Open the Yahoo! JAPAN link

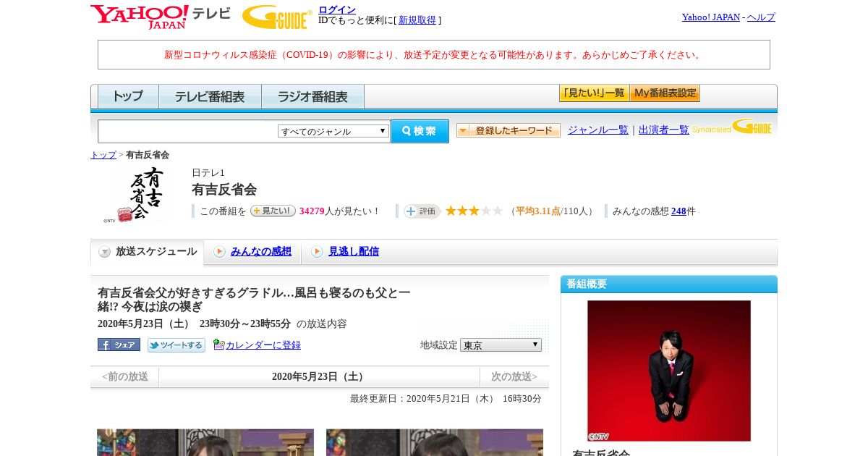click(x=711, y=17)
